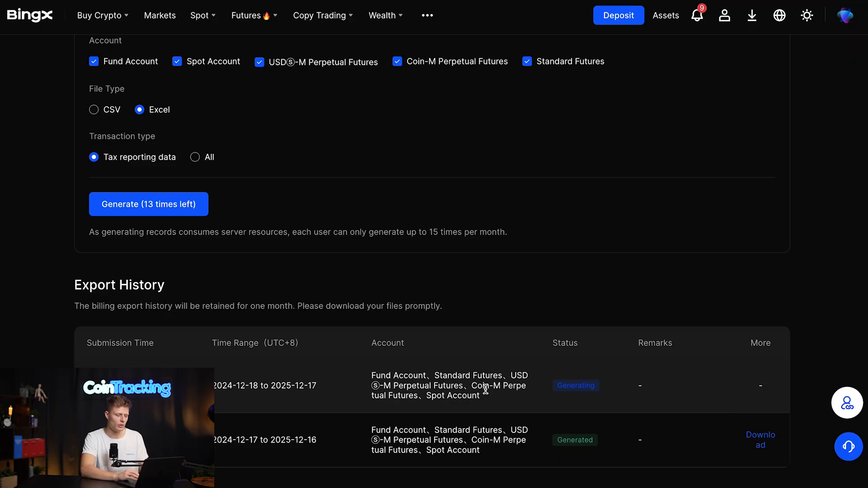Download the 2024-12-17 to 2025-12-16 export
Viewport: 868px width, 488px height.
click(x=760, y=440)
